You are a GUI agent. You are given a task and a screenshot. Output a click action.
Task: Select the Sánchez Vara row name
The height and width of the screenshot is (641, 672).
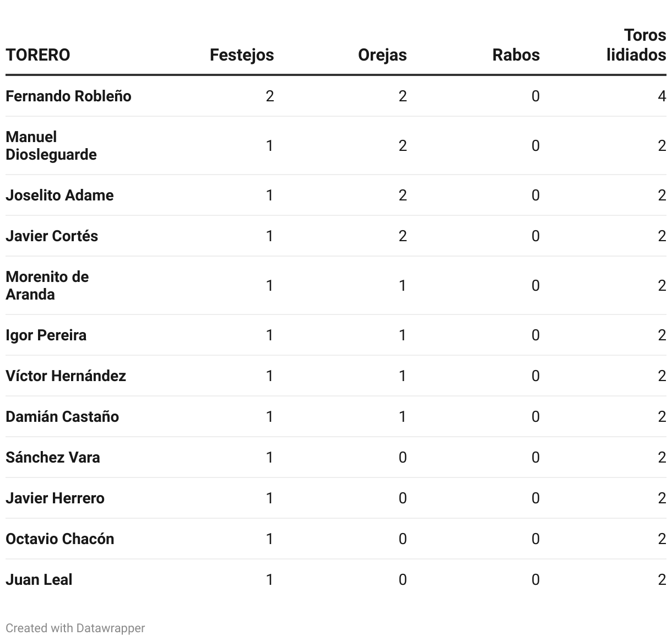click(x=53, y=458)
